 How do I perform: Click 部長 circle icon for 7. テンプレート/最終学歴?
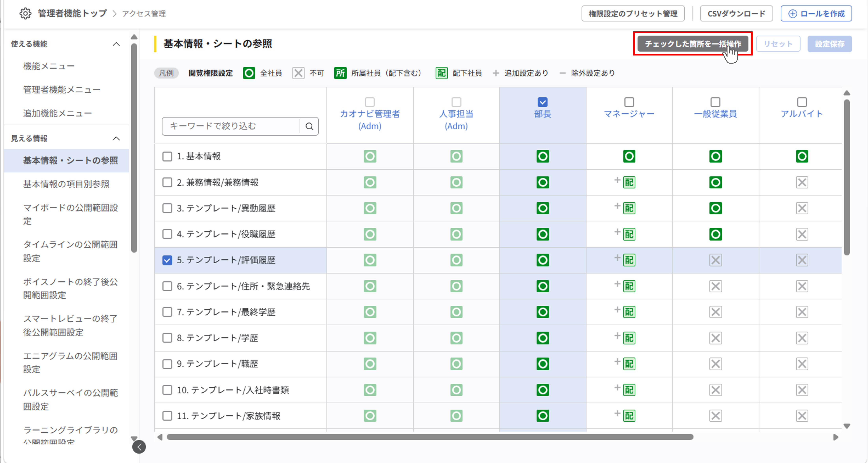pos(542,312)
